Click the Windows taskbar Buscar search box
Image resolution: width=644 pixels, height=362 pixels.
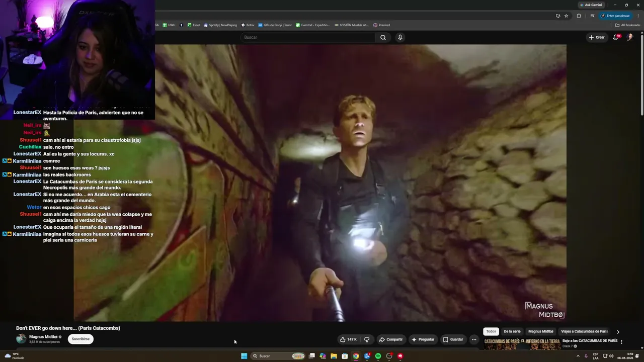[x=278, y=356]
